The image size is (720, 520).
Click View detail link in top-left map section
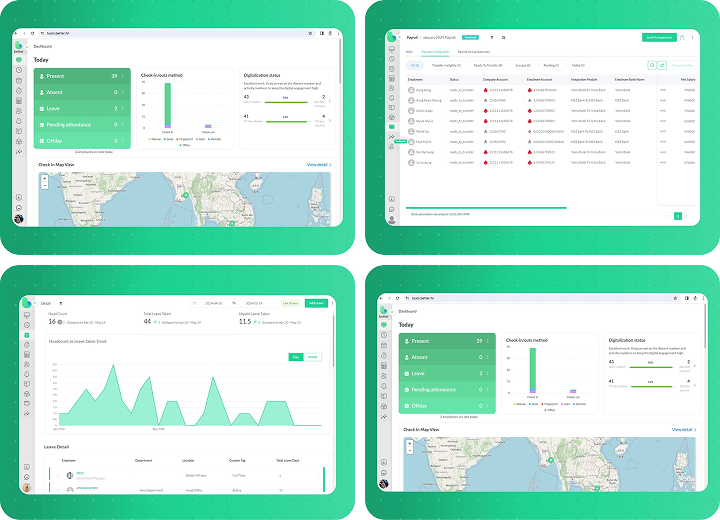click(319, 164)
